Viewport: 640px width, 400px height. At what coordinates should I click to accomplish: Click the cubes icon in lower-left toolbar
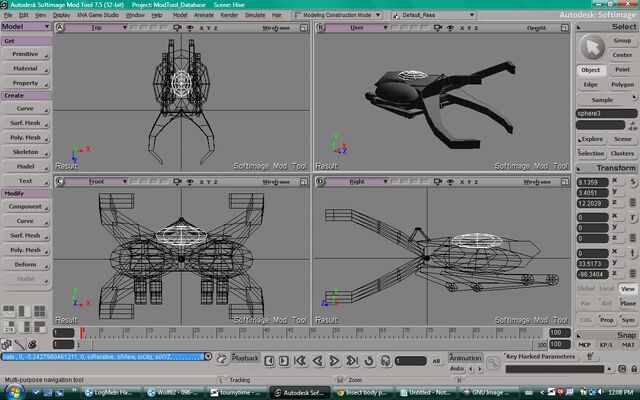(x=7, y=345)
